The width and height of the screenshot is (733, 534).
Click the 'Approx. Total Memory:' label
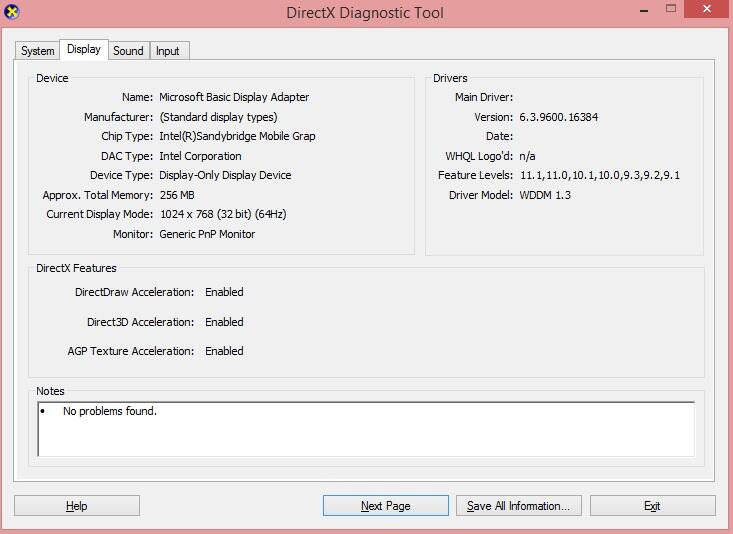pos(98,195)
